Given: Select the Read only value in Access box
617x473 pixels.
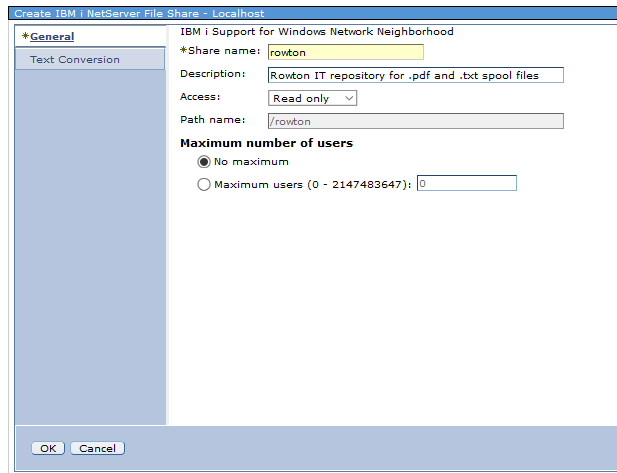Looking at the screenshot, I should tap(303, 98).
